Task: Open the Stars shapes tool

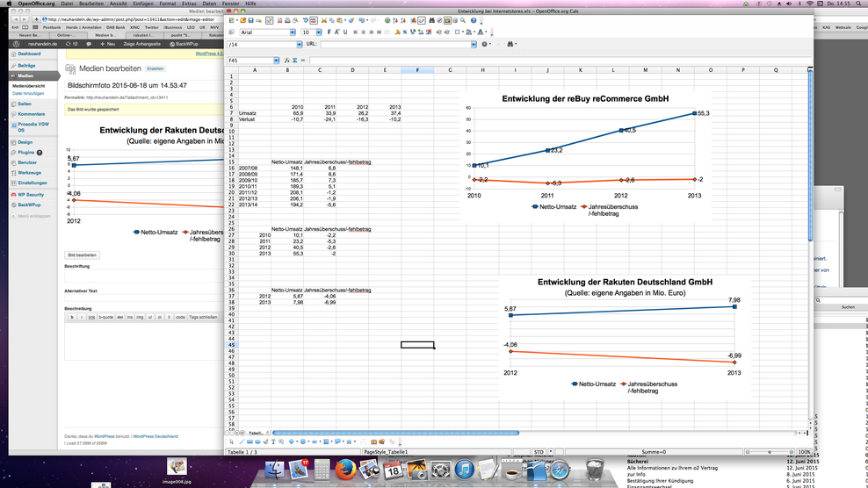Action: (x=349, y=441)
